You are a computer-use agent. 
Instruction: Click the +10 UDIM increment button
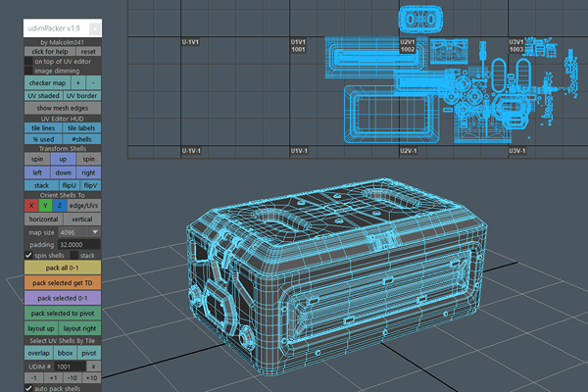pyautogui.click(x=92, y=377)
